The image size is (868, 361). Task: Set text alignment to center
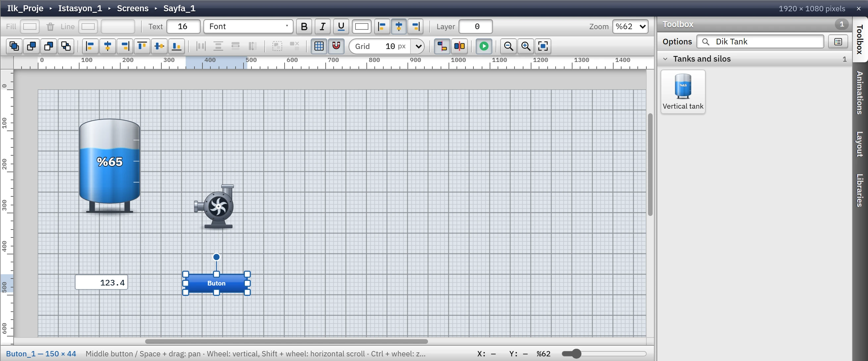click(399, 26)
